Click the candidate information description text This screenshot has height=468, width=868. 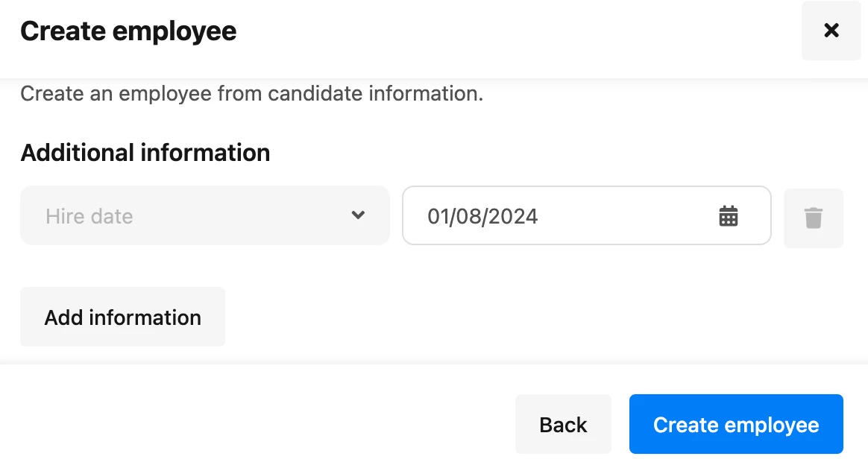(252, 93)
